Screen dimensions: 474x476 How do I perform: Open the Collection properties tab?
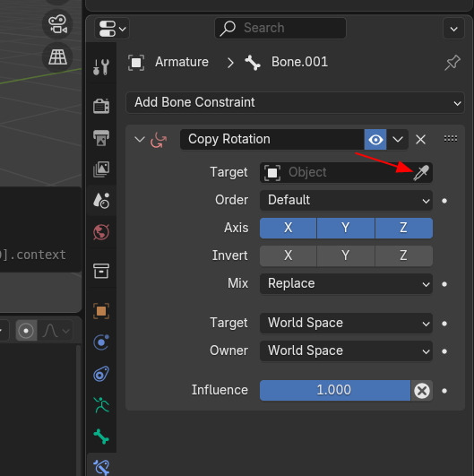(101, 271)
